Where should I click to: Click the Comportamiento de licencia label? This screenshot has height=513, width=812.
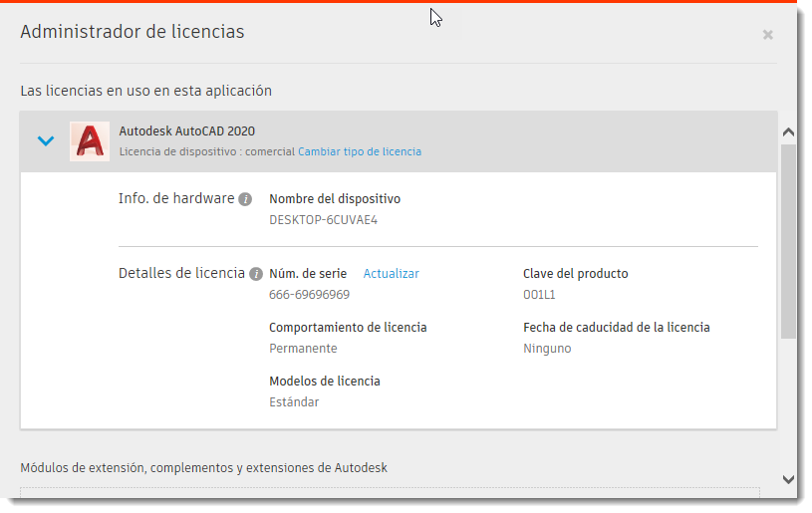(x=348, y=328)
